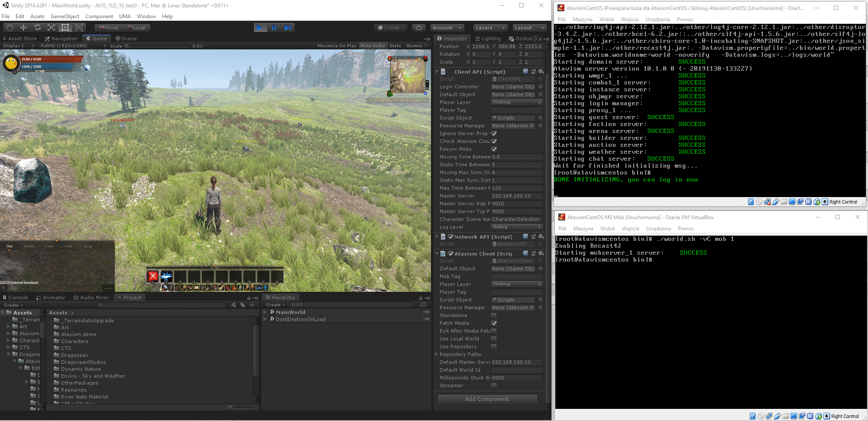This screenshot has width=868, height=421.
Task: Switch to the Scene tab
Action: click(x=126, y=39)
